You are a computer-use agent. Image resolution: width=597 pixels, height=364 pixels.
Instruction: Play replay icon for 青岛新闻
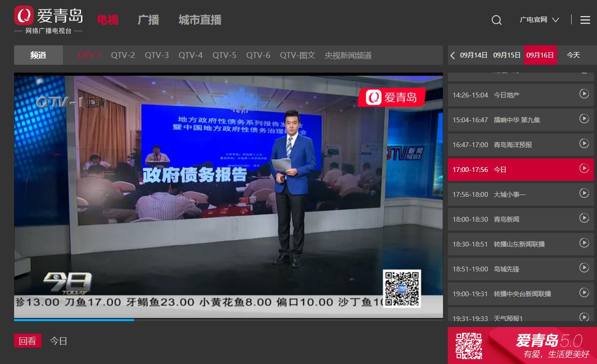[584, 218]
